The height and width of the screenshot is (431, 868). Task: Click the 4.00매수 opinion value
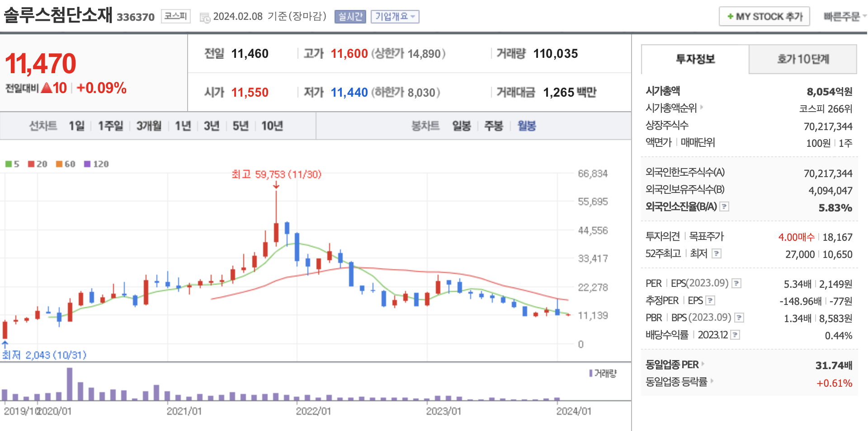796,237
